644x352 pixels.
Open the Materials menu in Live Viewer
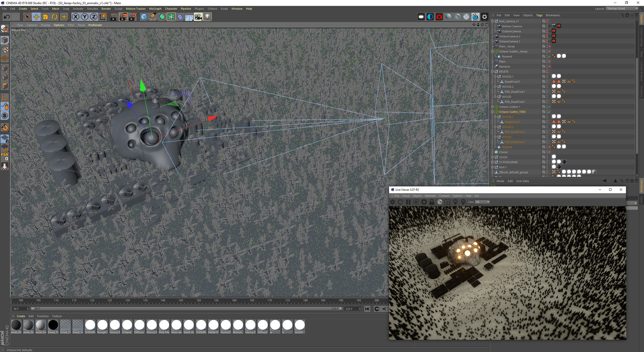[430, 196]
